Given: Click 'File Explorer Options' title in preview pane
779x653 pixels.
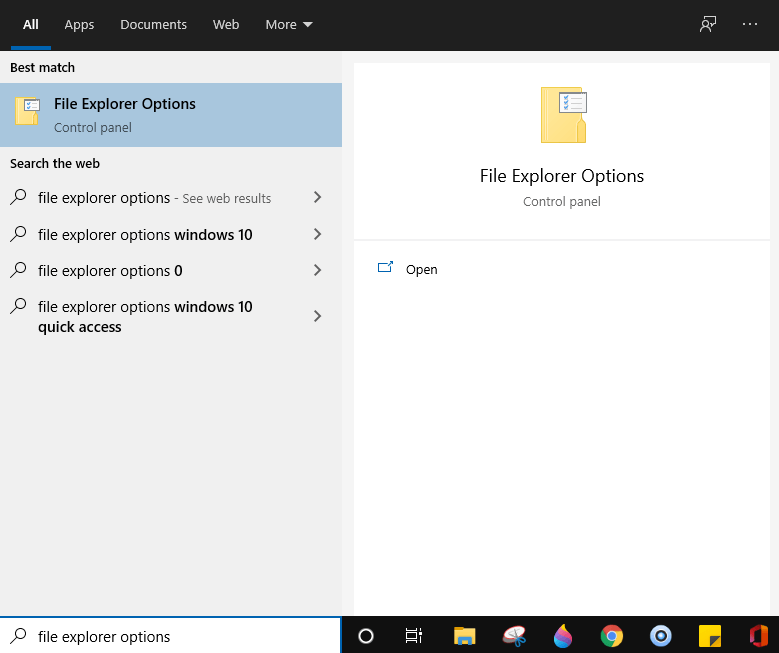Looking at the screenshot, I should point(561,176).
